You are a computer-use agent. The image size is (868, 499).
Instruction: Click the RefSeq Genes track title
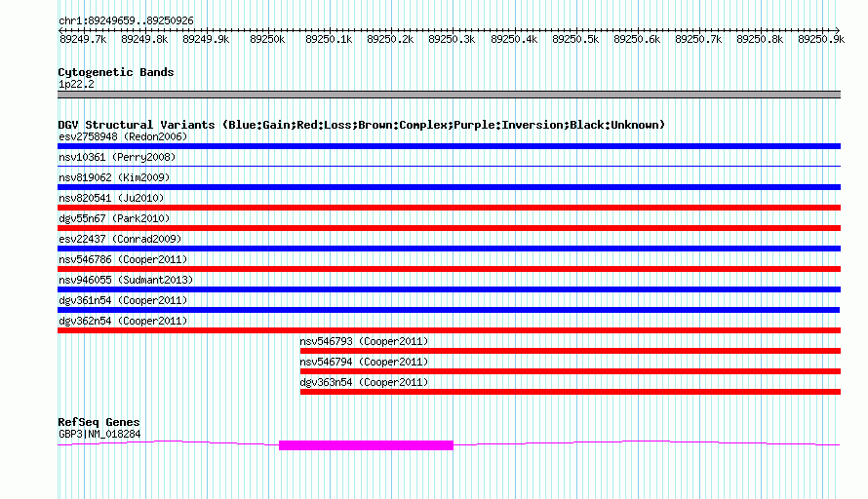tap(99, 422)
